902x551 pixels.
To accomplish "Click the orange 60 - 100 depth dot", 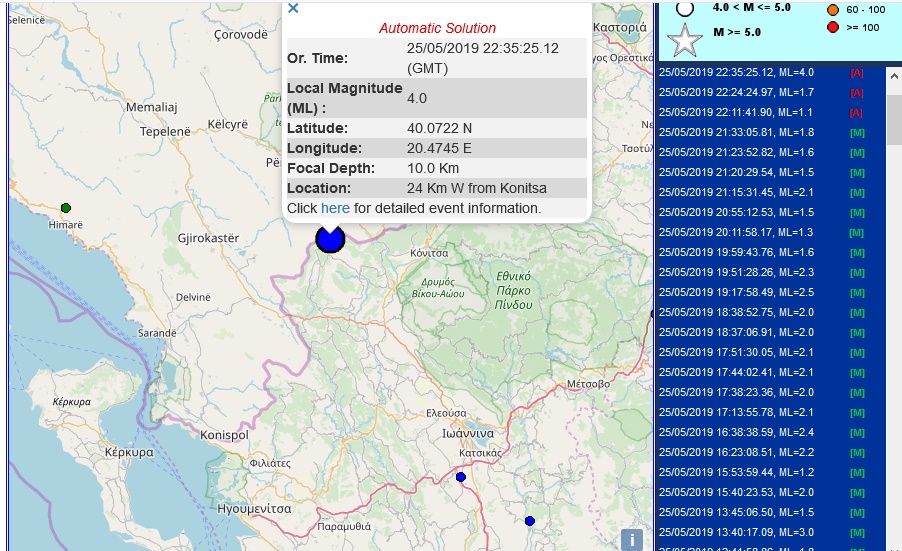I will (832, 9).
